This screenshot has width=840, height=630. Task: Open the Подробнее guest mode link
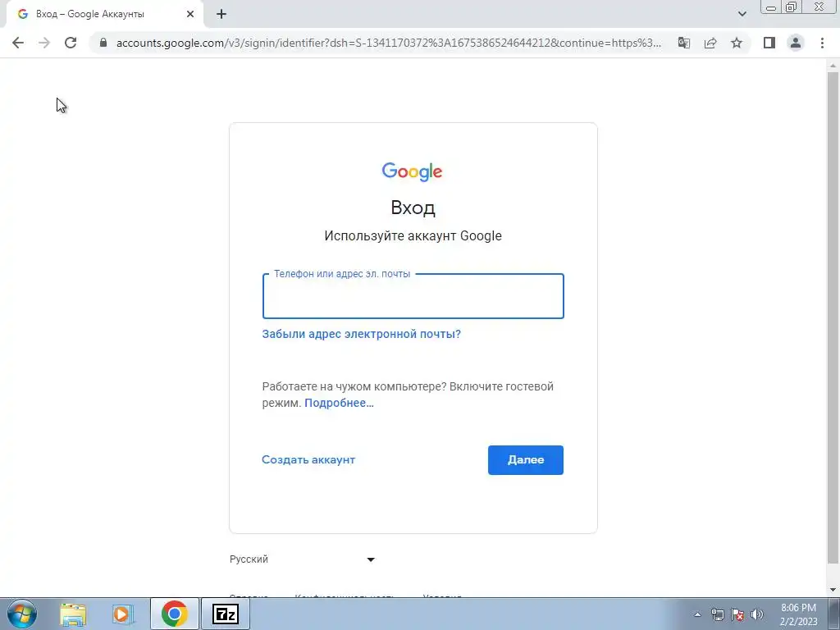[x=339, y=403]
